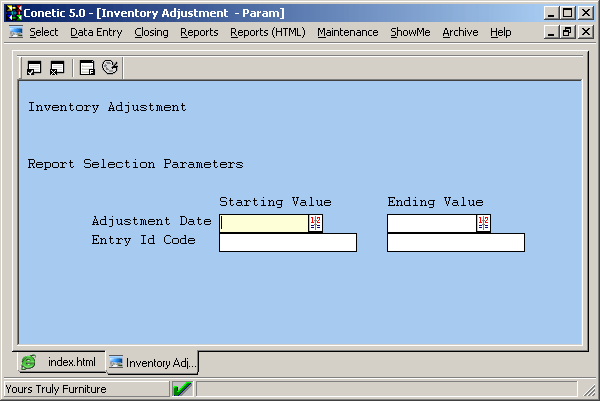Screen dimensions: 600x401
Task: Expand the Closing menu
Action: [151, 32]
